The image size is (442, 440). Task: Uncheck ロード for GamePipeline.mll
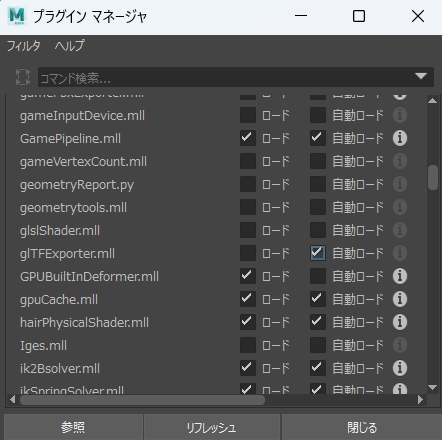pyautogui.click(x=248, y=138)
